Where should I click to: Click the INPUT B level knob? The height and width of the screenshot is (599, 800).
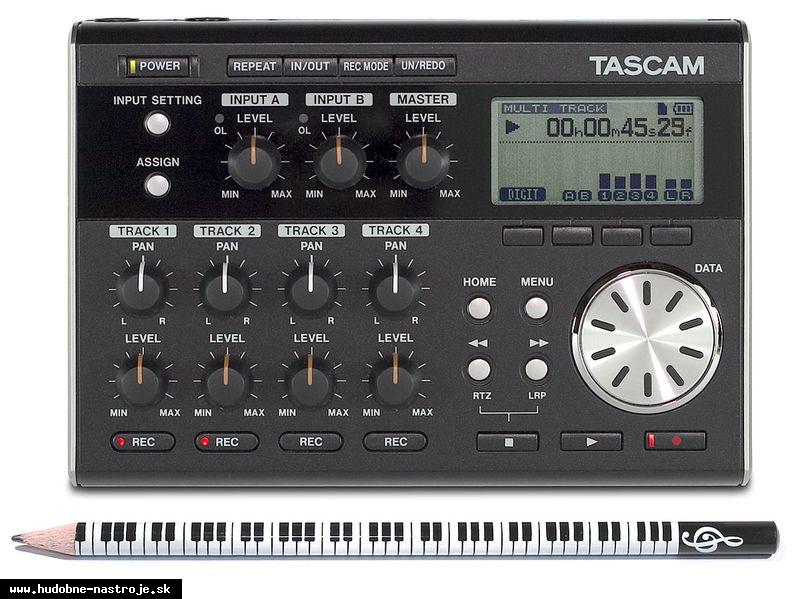point(339,162)
